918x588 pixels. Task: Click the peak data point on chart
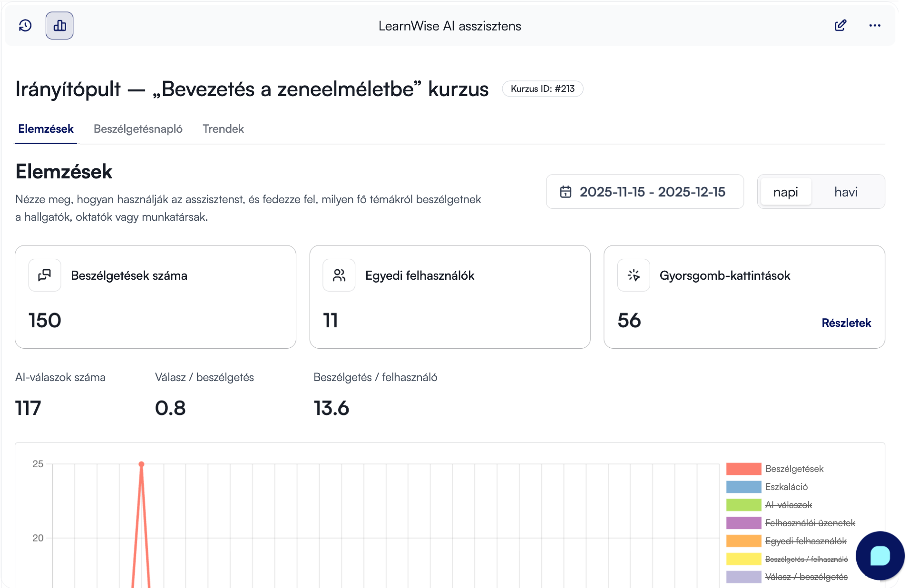141,464
